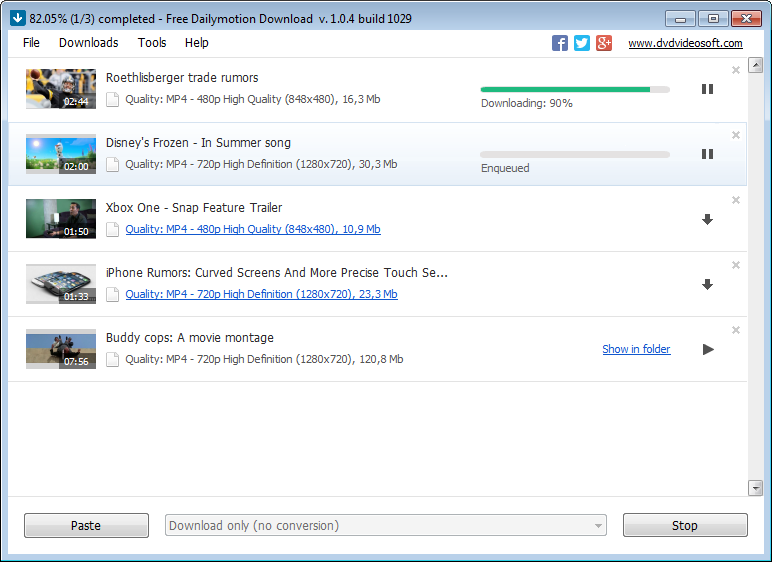Screen dimensions: 772x562
Task: Open the Facebook icon link
Action: pyautogui.click(x=559, y=43)
